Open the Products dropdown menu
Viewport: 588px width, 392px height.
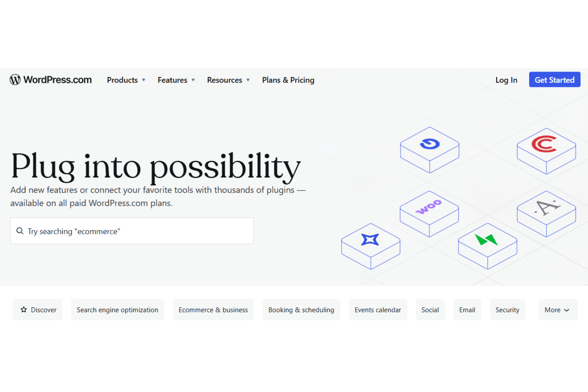(x=126, y=80)
